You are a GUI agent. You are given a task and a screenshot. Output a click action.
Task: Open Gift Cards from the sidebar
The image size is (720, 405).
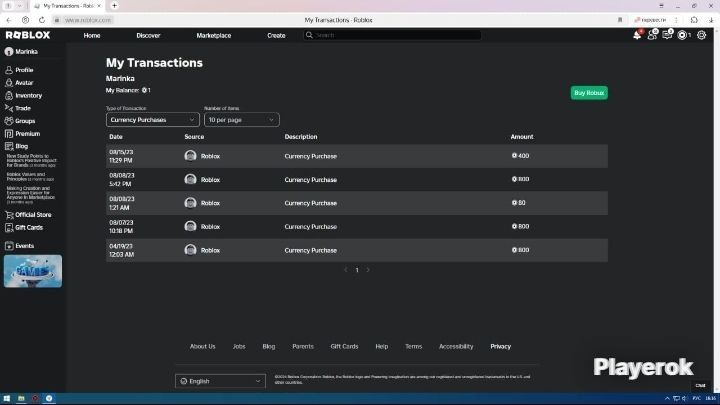[x=29, y=227]
